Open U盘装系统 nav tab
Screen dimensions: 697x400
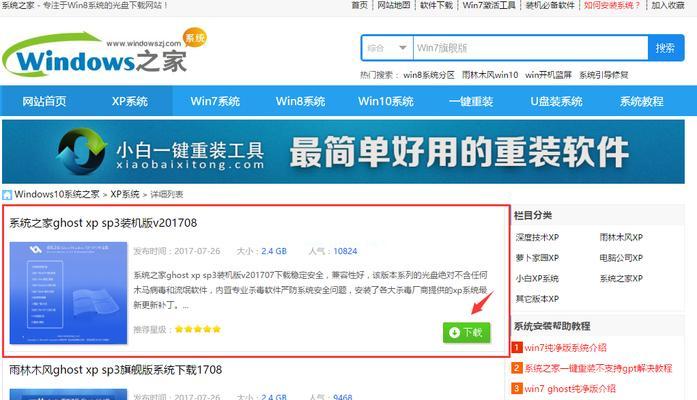(556, 101)
